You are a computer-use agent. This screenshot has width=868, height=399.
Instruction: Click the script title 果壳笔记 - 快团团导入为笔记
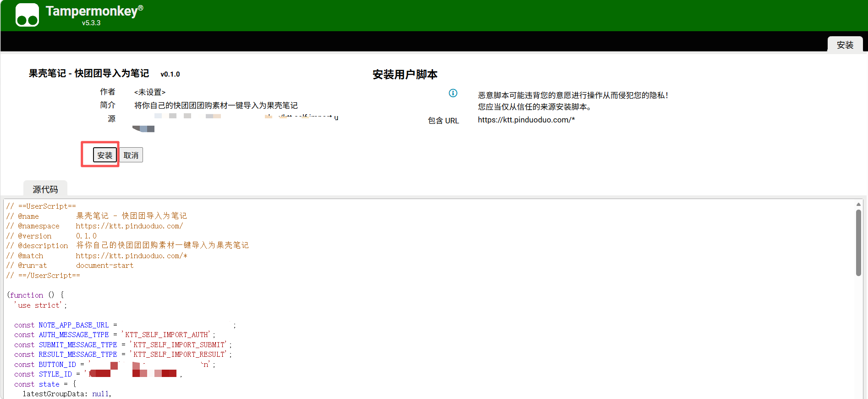(x=89, y=73)
